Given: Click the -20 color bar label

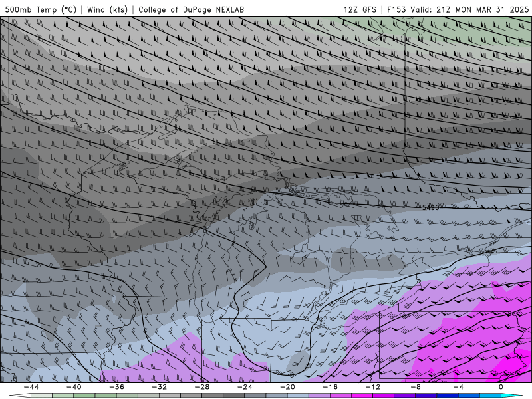Looking at the screenshot, I should point(288,387).
